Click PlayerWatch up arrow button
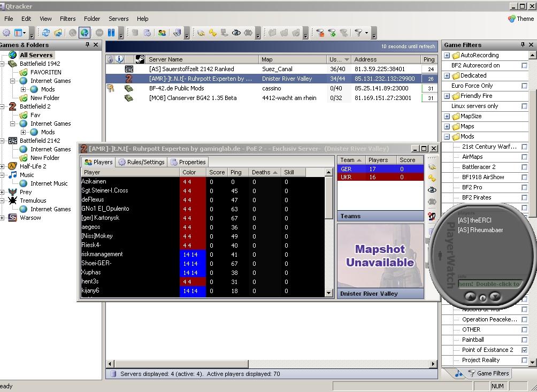537x392 pixels. click(470, 296)
